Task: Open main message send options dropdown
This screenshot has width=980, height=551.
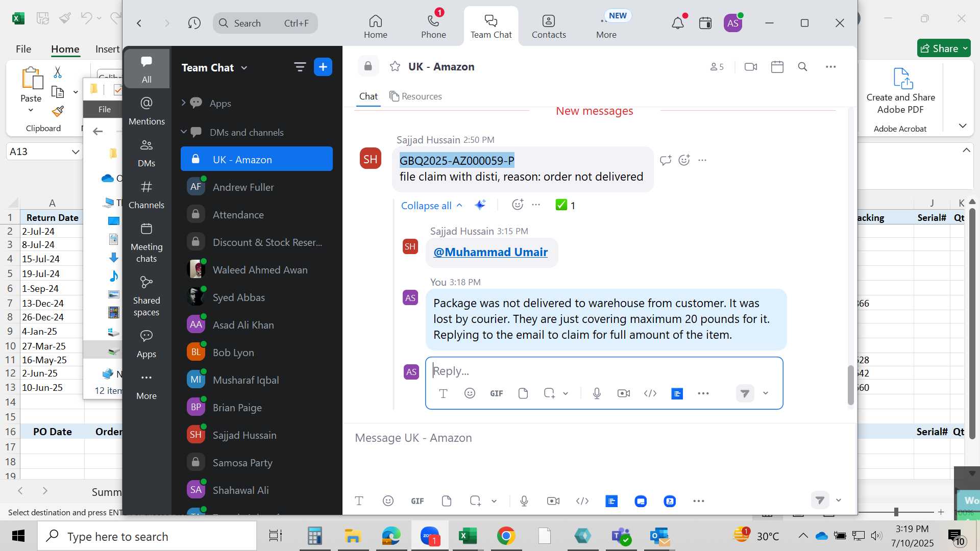Action: (839, 500)
